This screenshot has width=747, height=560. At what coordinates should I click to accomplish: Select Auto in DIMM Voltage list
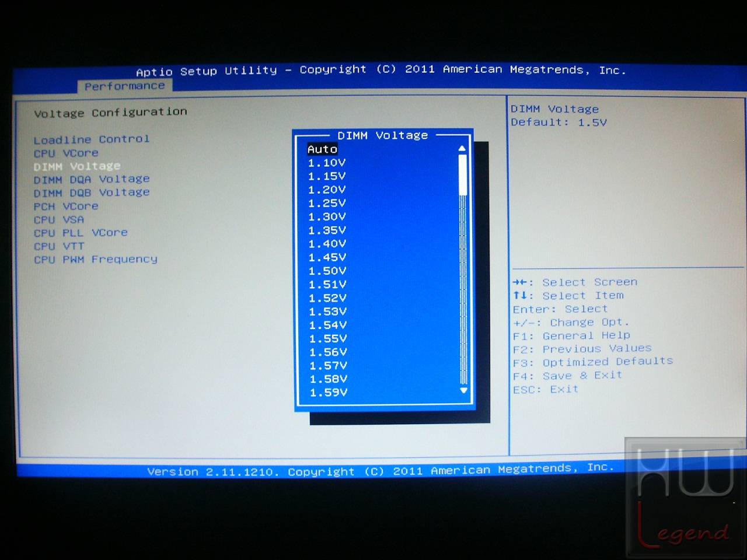322,149
